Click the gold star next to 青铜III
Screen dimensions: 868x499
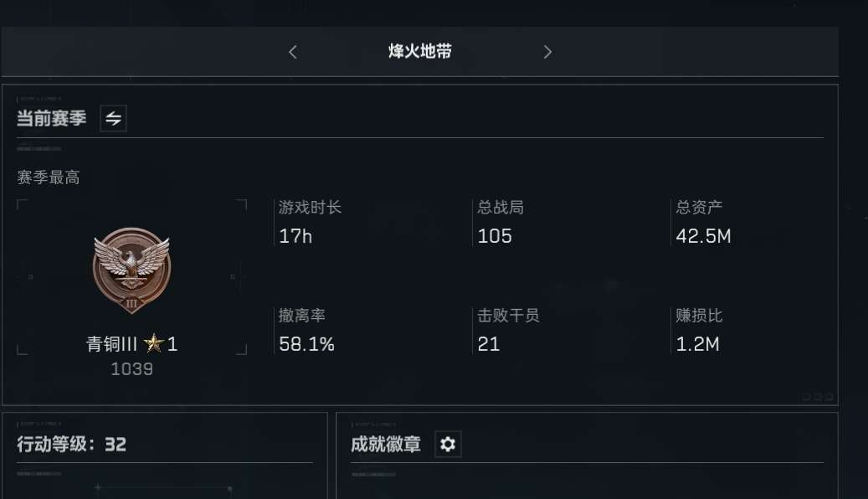click(x=153, y=343)
